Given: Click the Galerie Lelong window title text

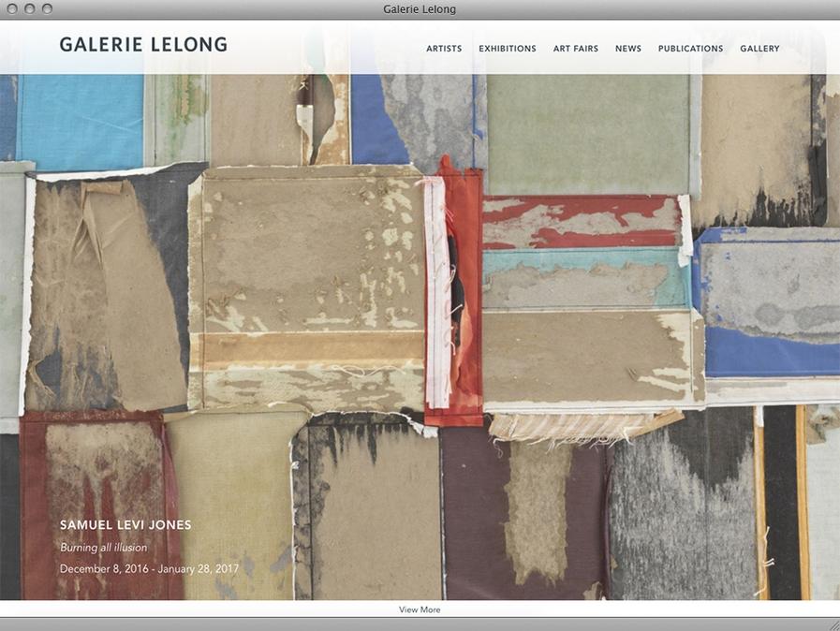Looking at the screenshot, I should 420,9.
